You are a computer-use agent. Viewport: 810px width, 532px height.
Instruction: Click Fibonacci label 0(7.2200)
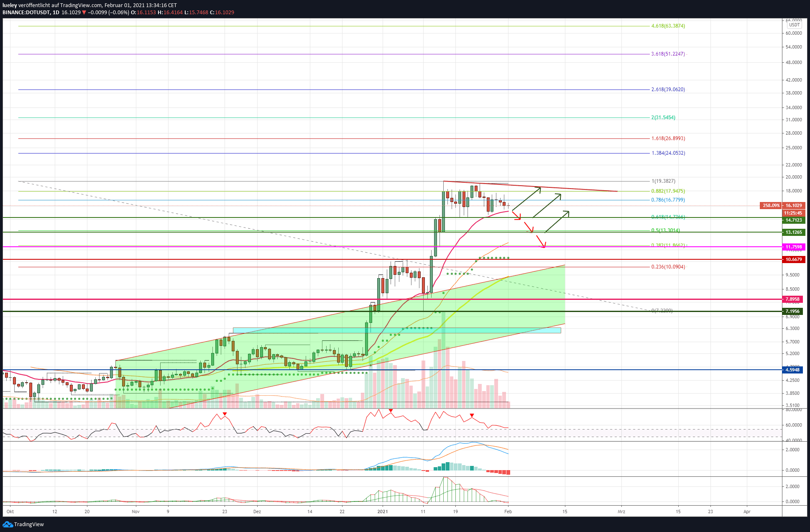[662, 311]
